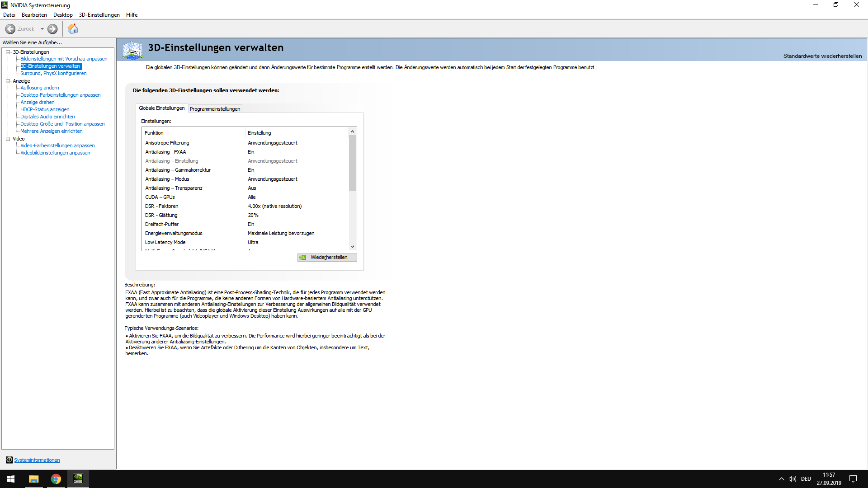Open Chrome from the taskbar

pos(56,479)
